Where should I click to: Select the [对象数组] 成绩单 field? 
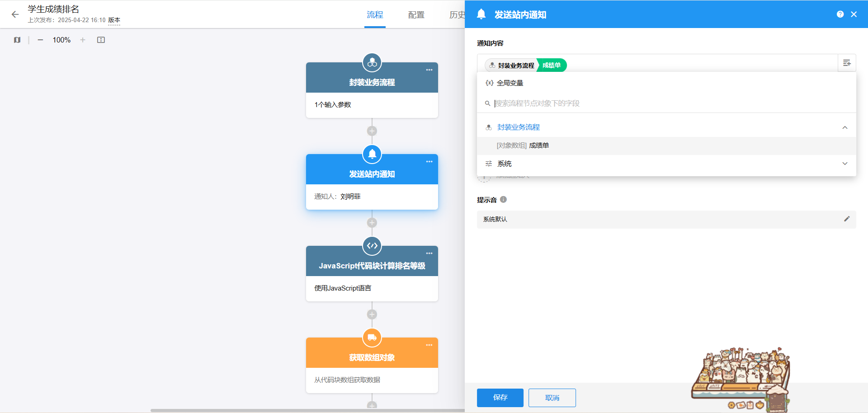[523, 145]
